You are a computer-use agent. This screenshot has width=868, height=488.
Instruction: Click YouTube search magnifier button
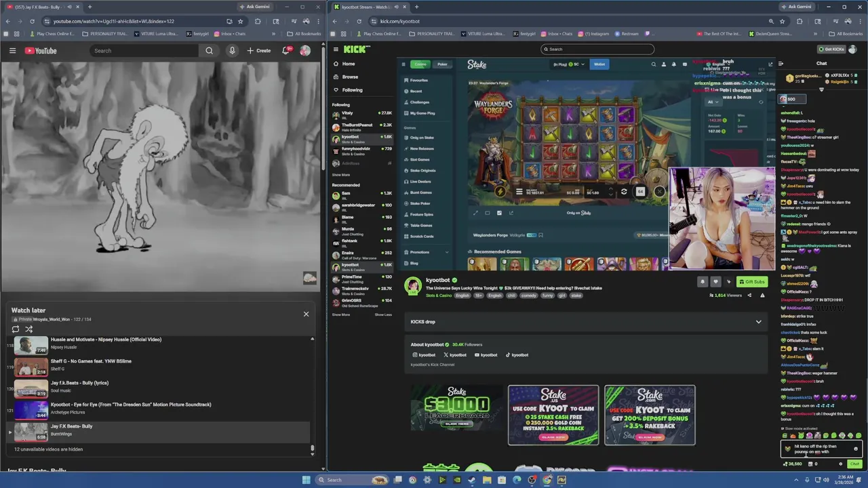click(209, 51)
